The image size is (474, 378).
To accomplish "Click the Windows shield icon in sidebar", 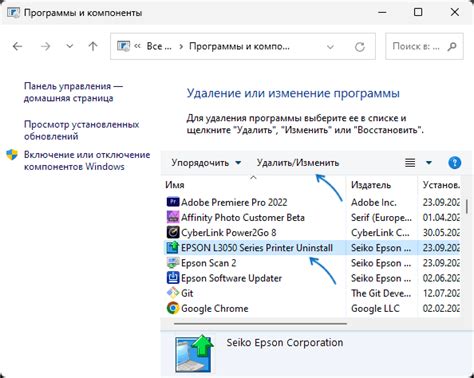I will click(x=12, y=155).
